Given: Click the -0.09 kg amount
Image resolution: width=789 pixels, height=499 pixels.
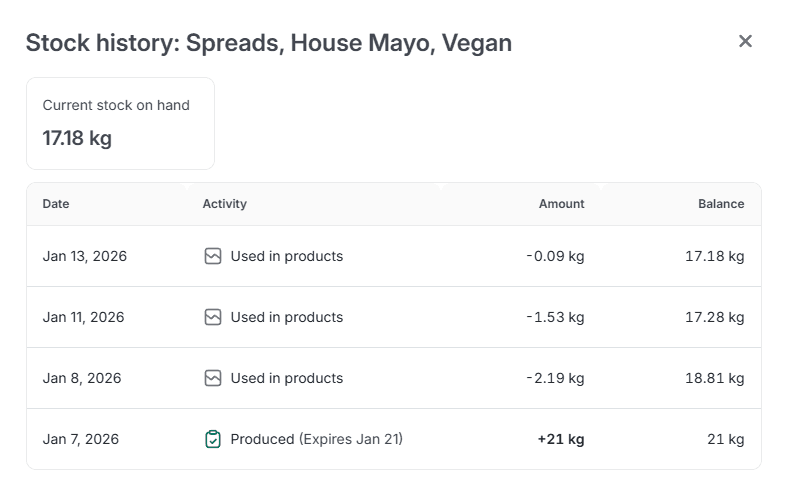Looking at the screenshot, I should [x=555, y=256].
